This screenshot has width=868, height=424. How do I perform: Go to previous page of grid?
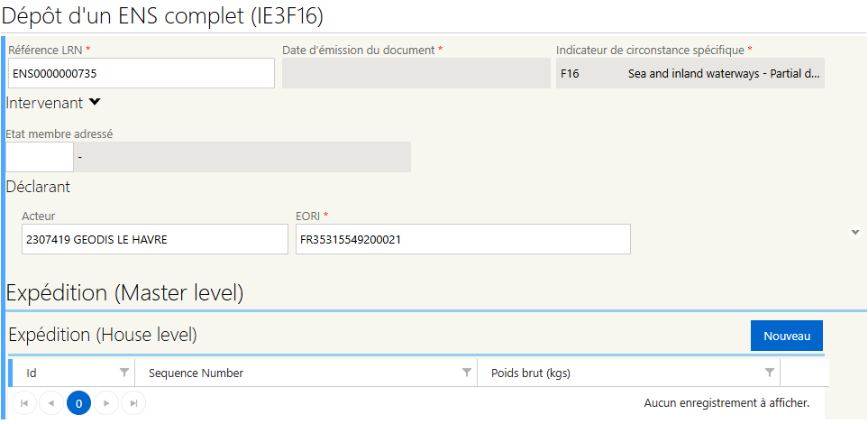click(x=51, y=403)
